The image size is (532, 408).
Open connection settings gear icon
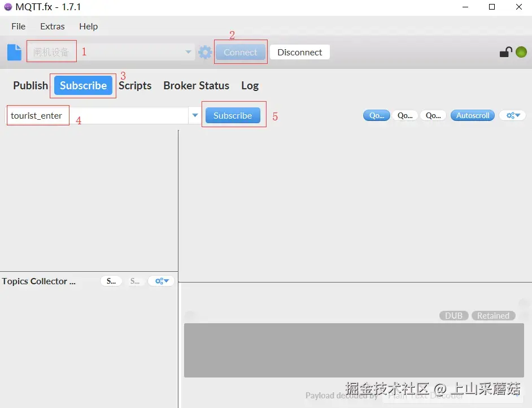click(x=205, y=53)
